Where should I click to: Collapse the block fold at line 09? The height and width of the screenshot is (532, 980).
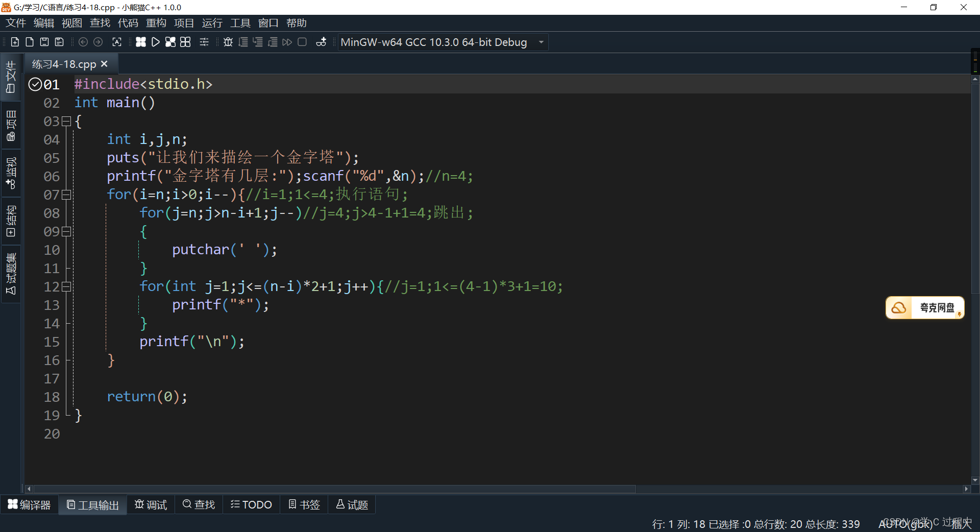pyautogui.click(x=66, y=231)
